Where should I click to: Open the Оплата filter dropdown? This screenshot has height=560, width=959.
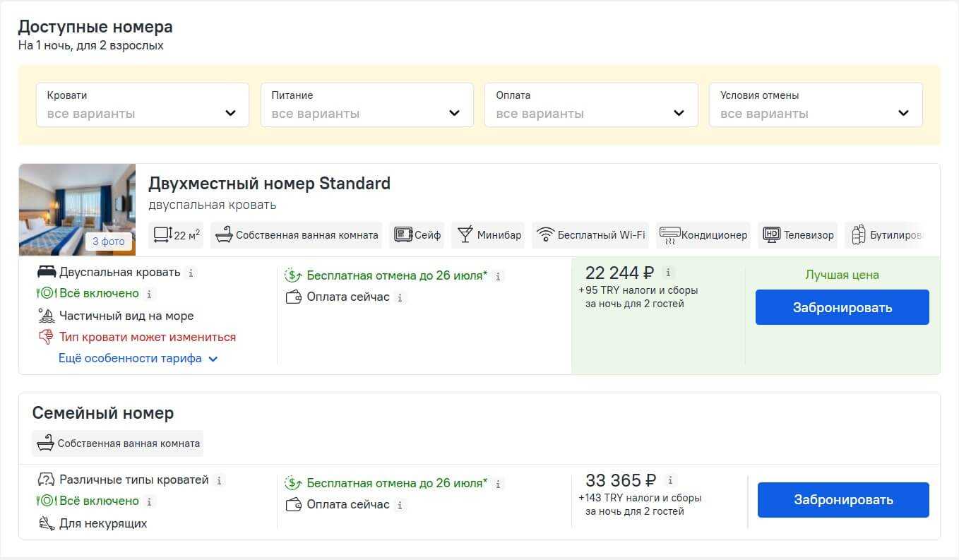590,105
